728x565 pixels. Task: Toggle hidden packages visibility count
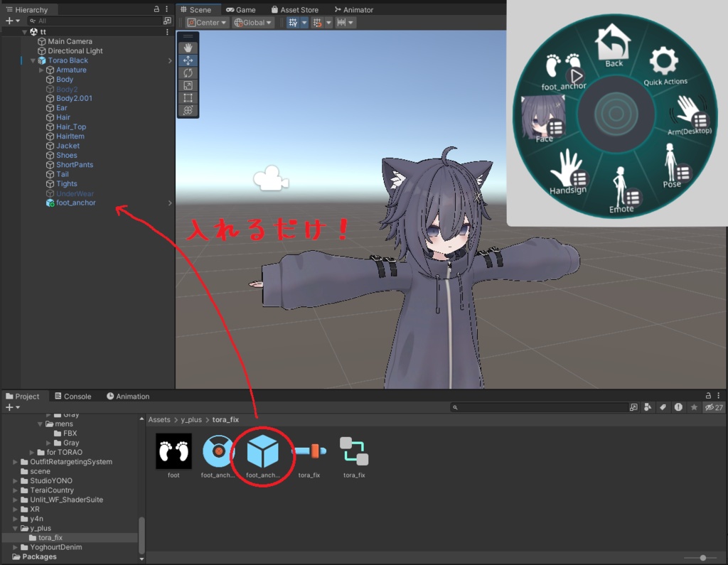coord(714,407)
